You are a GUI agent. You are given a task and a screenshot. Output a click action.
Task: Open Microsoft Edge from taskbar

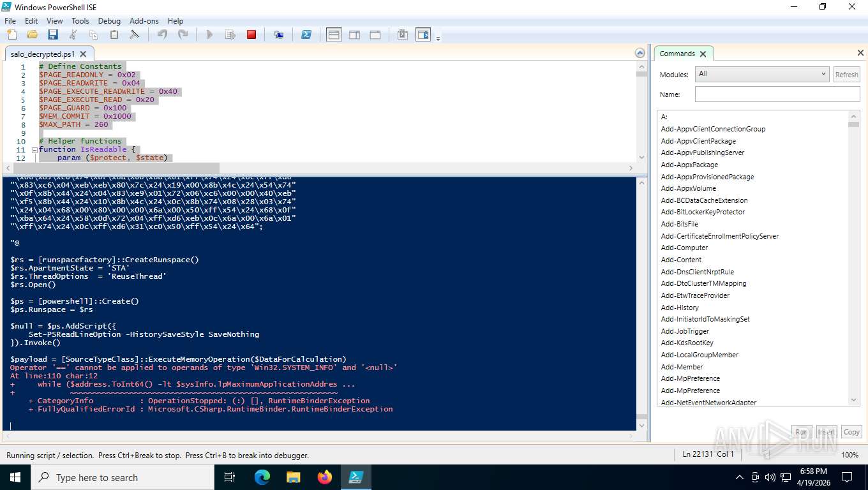pyautogui.click(x=262, y=477)
